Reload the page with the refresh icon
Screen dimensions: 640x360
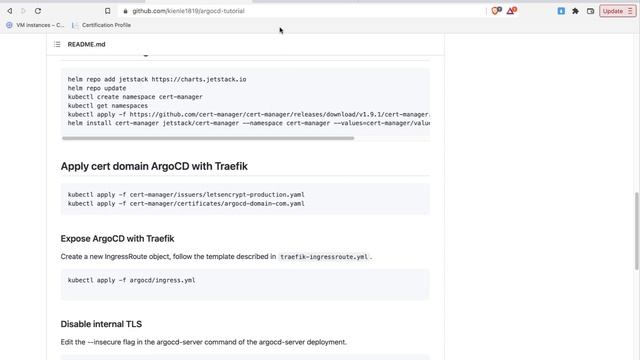click(x=38, y=11)
